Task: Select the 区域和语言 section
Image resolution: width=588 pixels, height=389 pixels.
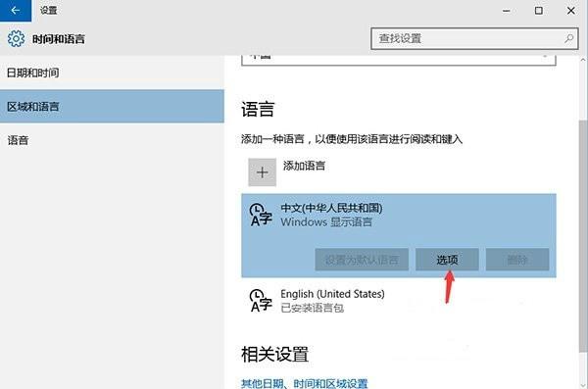Action: tap(112, 107)
